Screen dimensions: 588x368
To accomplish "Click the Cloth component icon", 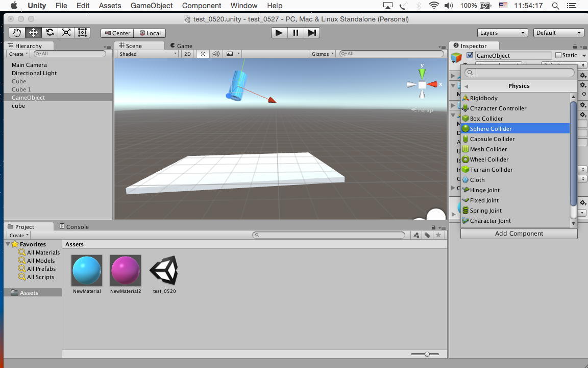I will tap(465, 179).
